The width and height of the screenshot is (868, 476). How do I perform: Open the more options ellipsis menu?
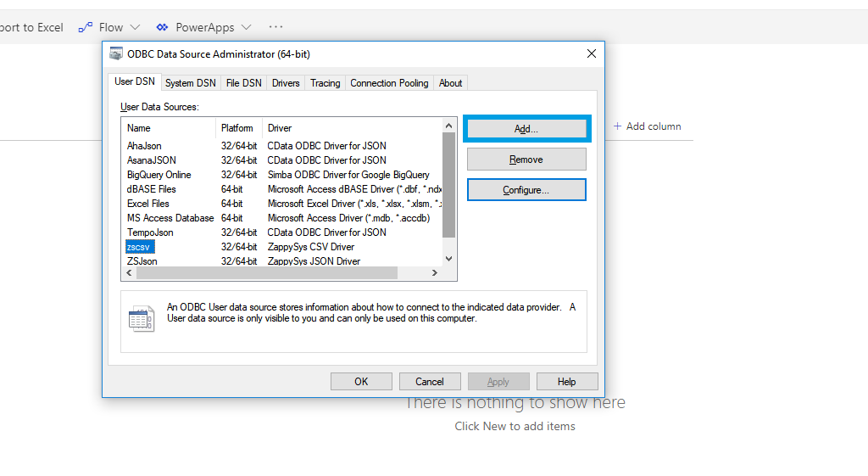coord(275,27)
